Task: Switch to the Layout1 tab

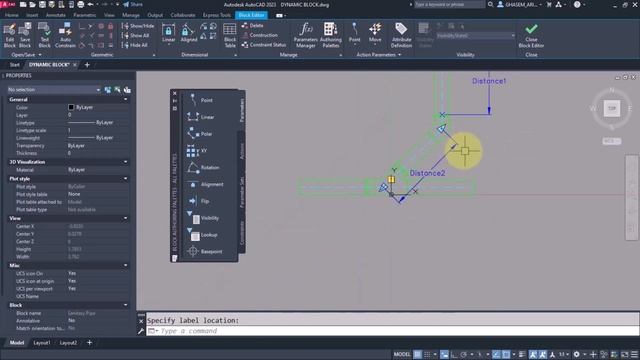Action: point(42,343)
